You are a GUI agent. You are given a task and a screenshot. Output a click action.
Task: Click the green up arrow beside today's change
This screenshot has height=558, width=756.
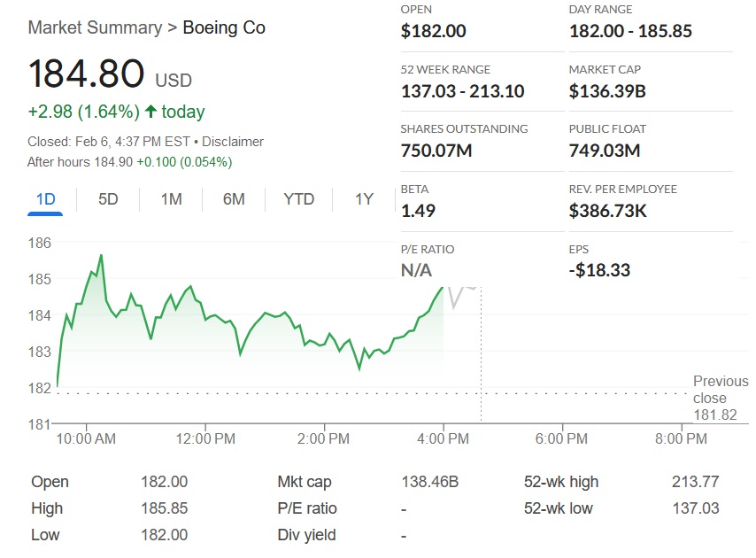(150, 112)
